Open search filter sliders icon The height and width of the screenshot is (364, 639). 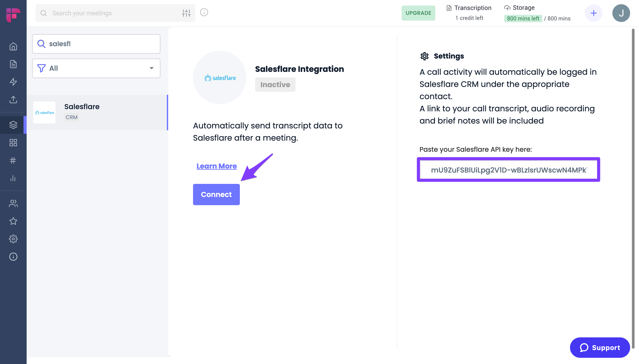click(186, 13)
